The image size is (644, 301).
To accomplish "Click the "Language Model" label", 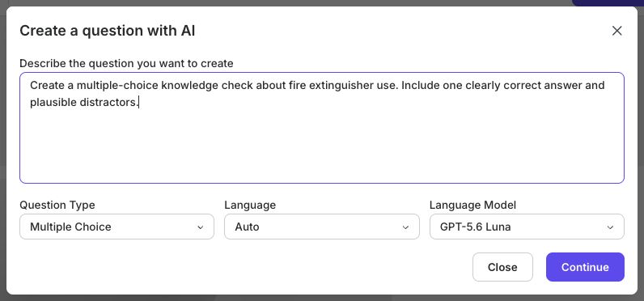I will pyautogui.click(x=472, y=205).
